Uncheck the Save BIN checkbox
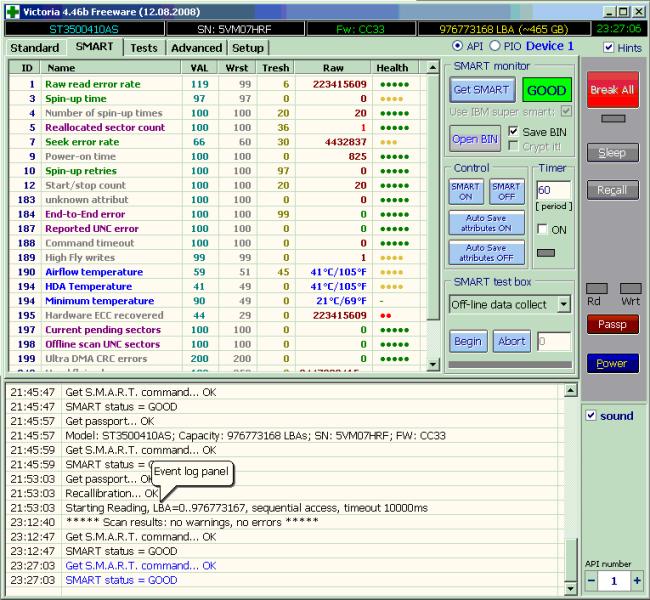This screenshot has width=650, height=600. point(514,131)
